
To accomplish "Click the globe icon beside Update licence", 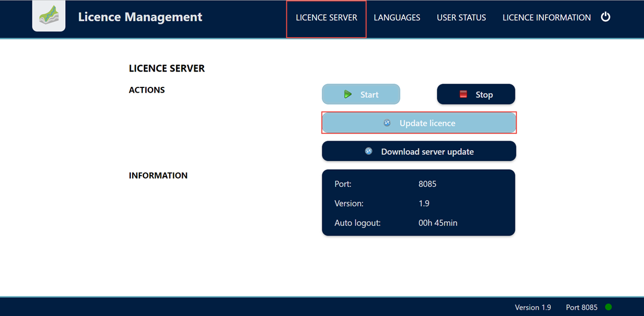I will (387, 123).
